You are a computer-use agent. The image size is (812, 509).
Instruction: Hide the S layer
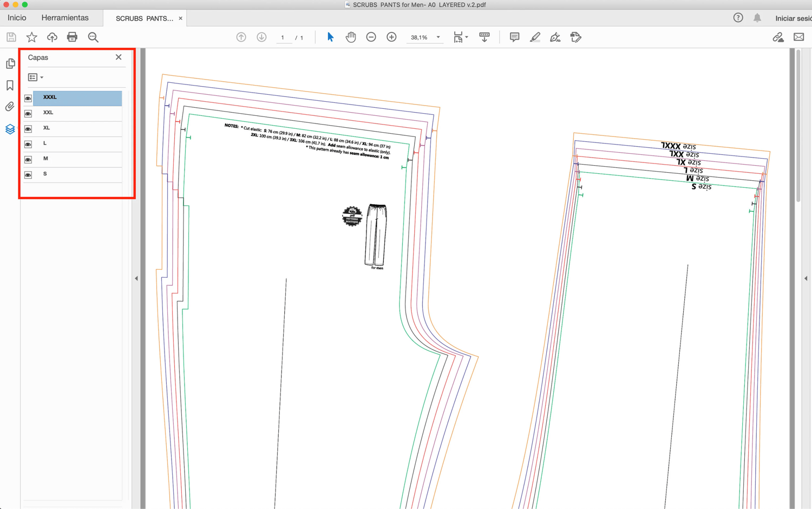coord(28,175)
